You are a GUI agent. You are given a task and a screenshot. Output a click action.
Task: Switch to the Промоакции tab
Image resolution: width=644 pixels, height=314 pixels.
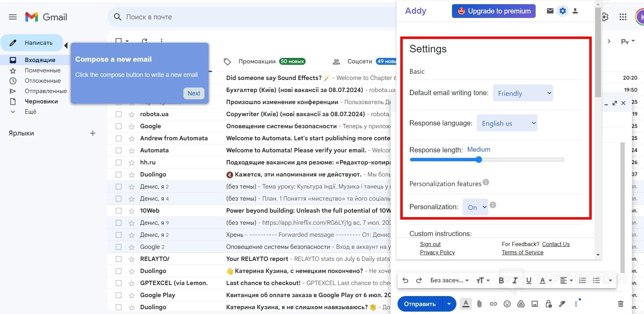click(264, 61)
